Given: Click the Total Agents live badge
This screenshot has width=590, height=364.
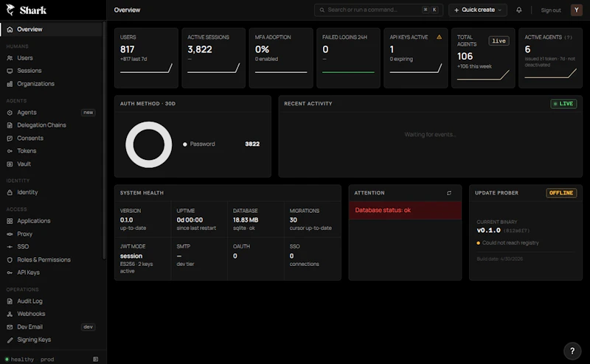Looking at the screenshot, I should point(499,41).
